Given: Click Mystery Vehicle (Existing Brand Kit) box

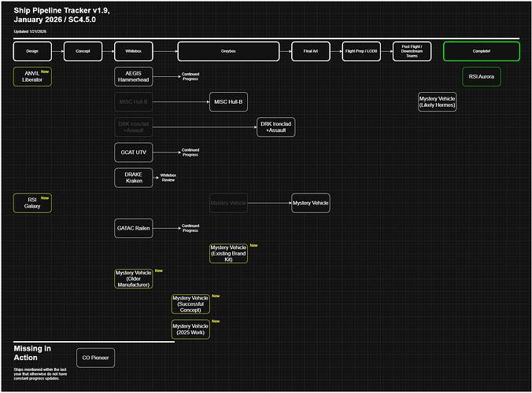Looking at the screenshot, I should click(x=228, y=253).
